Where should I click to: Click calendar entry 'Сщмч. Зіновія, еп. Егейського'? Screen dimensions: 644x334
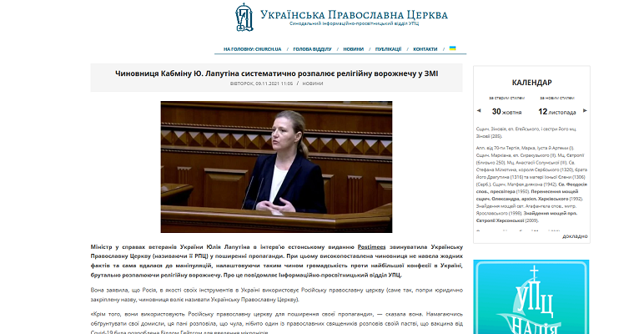click(526, 133)
